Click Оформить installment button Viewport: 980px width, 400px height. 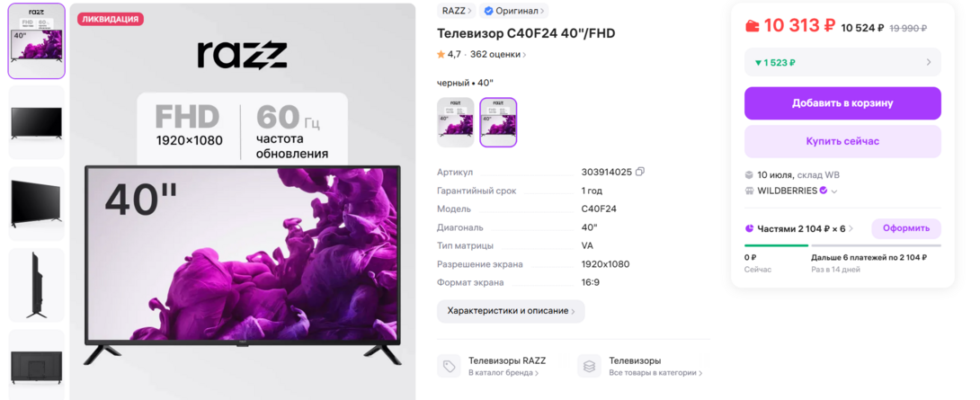coord(906,228)
